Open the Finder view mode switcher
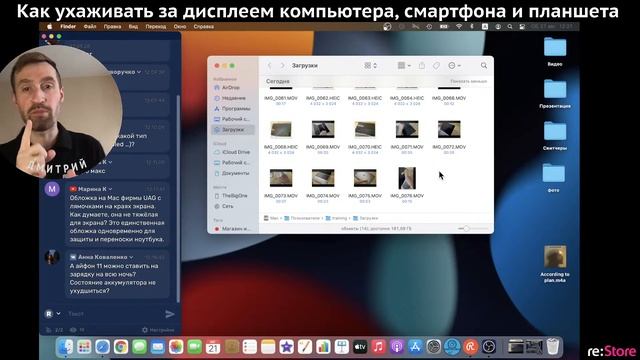 [371, 65]
